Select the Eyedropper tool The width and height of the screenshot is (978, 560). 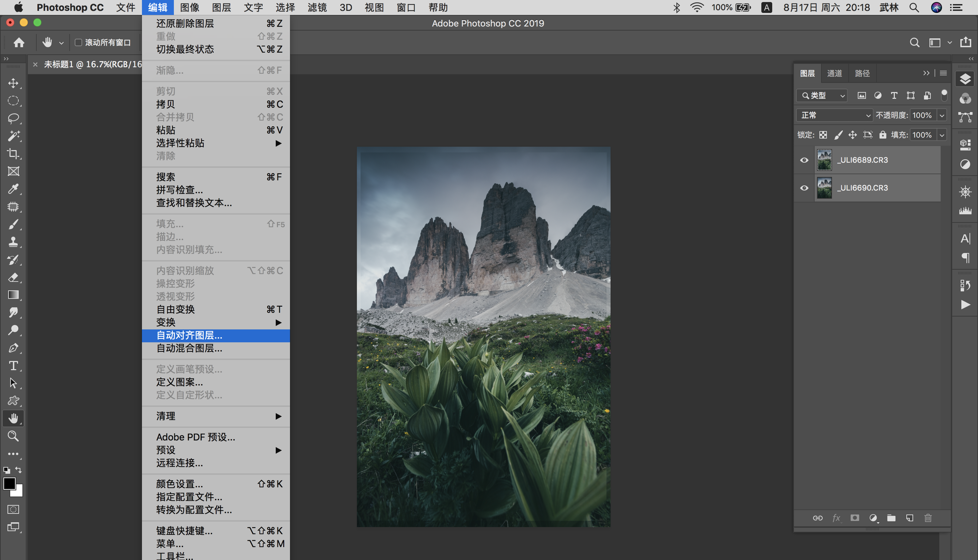coord(13,189)
